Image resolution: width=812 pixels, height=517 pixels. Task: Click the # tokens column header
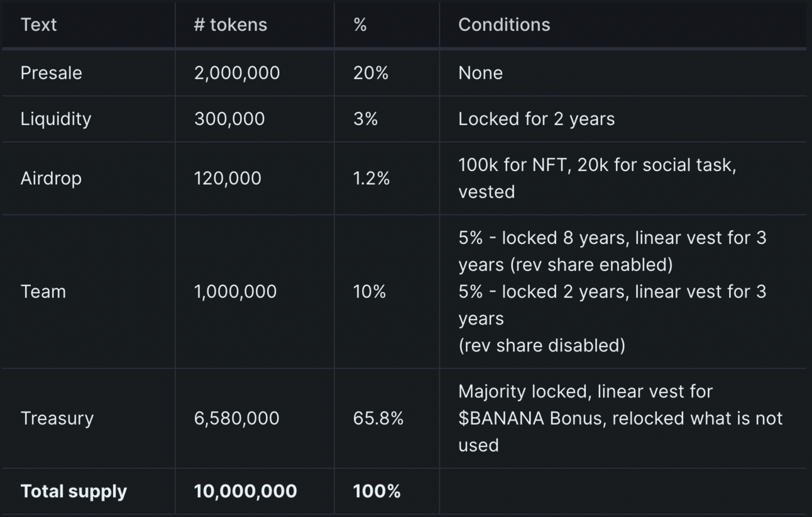pyautogui.click(x=231, y=25)
